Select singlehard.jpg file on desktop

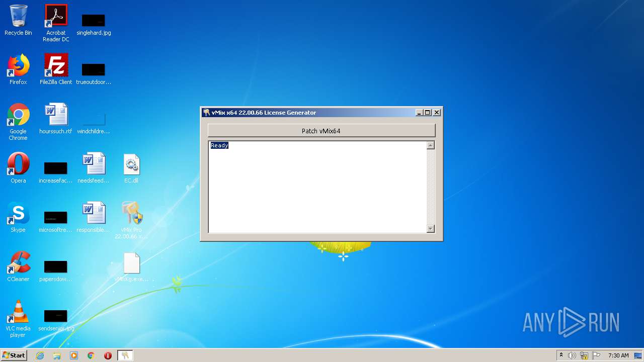[94, 23]
